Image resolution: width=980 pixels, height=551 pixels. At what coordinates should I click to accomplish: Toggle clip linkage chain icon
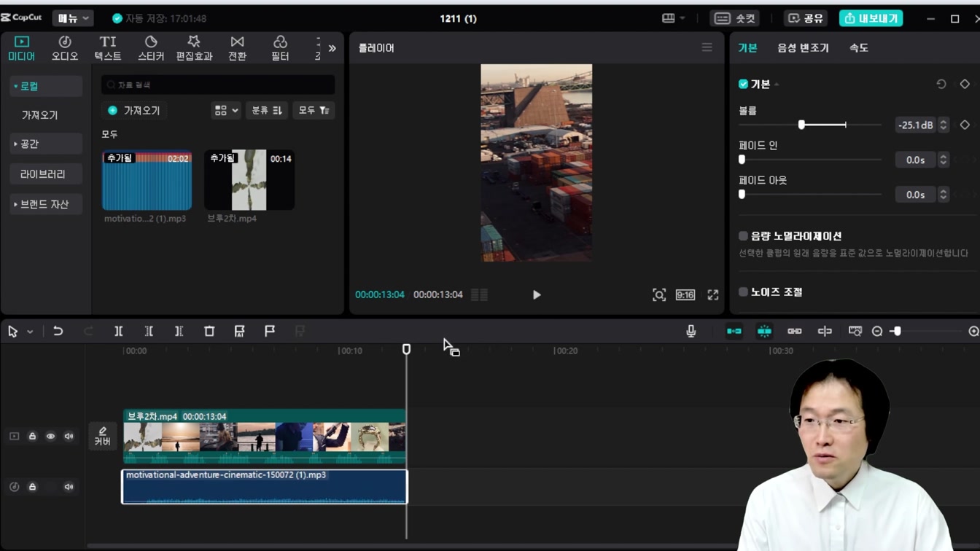click(795, 332)
